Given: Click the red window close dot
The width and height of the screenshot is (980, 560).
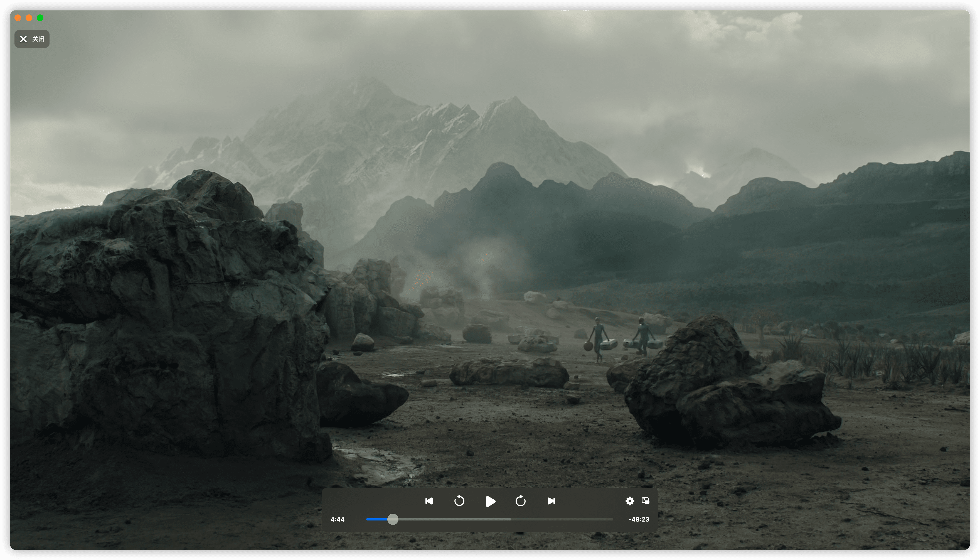Looking at the screenshot, I should 18,18.
